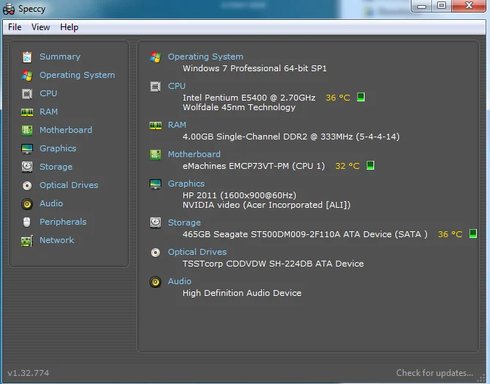Click the Network card icon in sidebar
490x384 pixels.
pyautogui.click(x=27, y=240)
